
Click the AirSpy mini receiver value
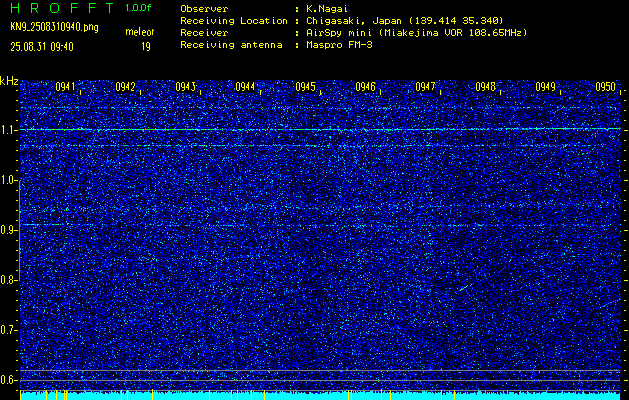pos(416,32)
